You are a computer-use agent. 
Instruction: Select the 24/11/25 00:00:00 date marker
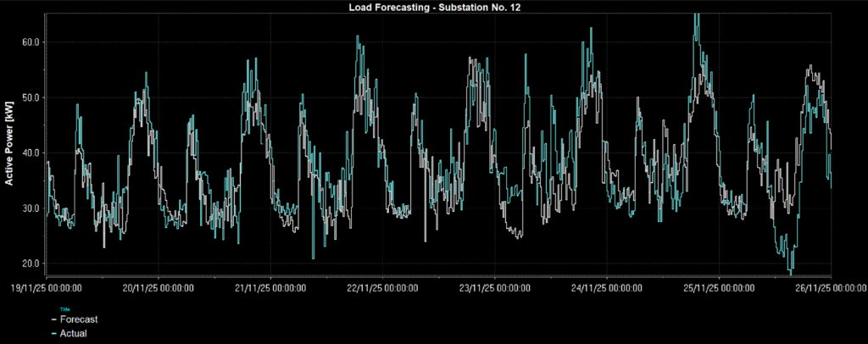pyautogui.click(x=606, y=289)
